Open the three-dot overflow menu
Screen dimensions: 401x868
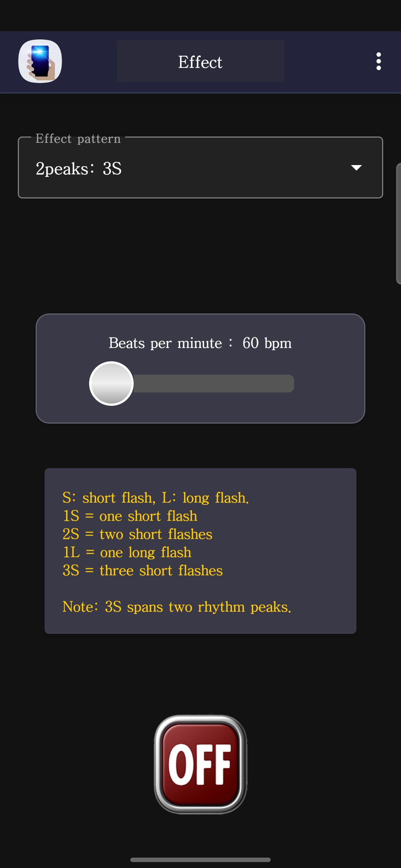378,61
